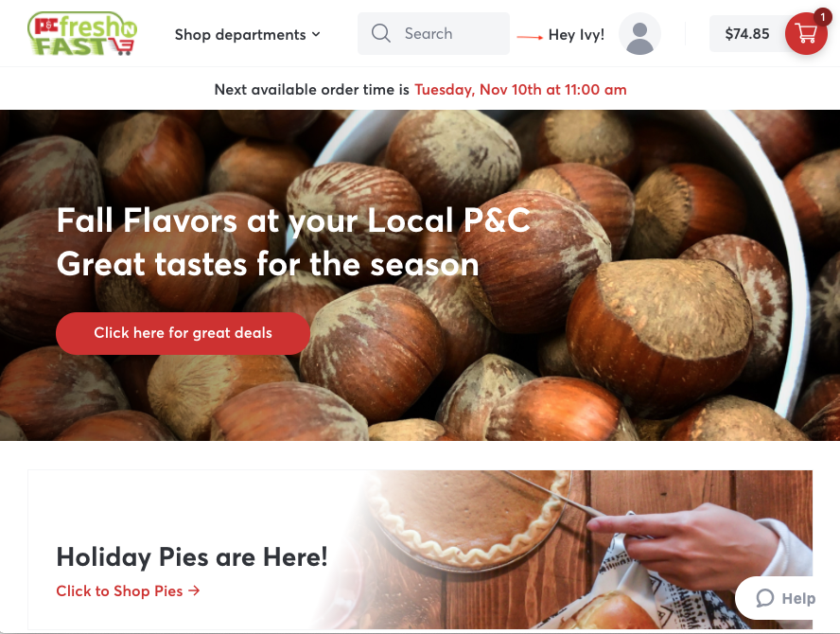840x634 pixels.
Task: Focus the Search input field
Action: tap(433, 33)
